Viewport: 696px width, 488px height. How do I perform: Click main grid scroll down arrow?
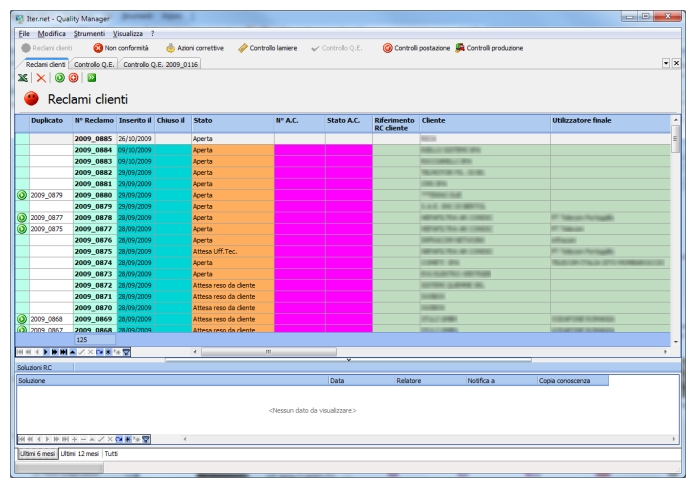pyautogui.click(x=676, y=341)
